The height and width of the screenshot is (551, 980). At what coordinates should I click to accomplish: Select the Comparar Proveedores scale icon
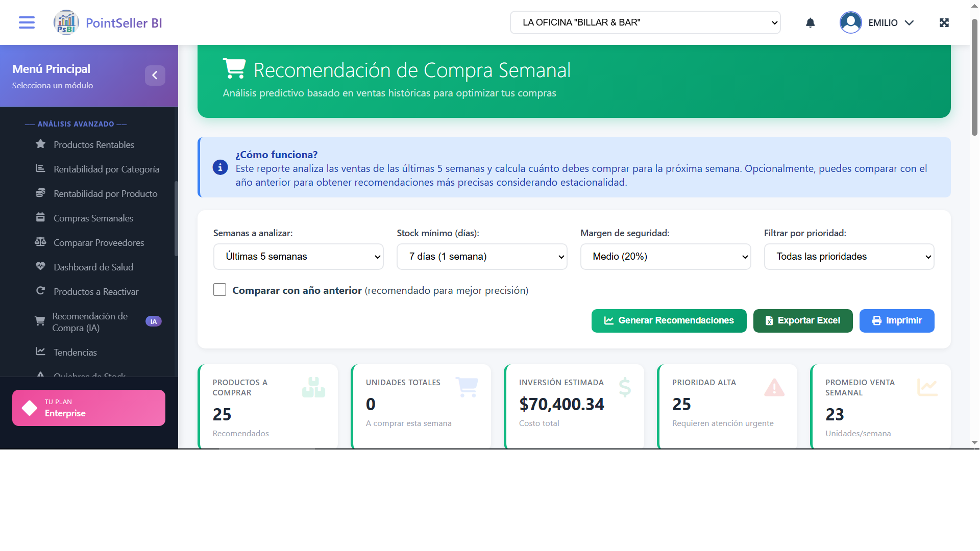point(41,242)
